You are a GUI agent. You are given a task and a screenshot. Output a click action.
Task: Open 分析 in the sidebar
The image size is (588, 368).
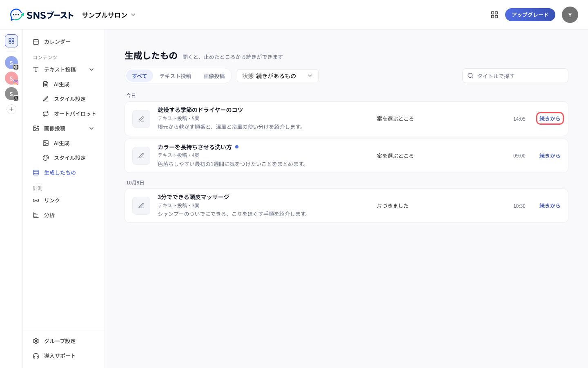64,215
